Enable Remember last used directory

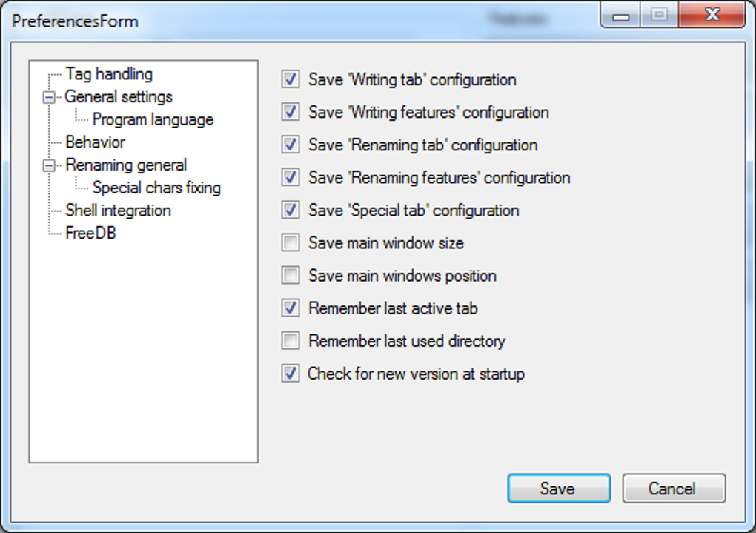click(x=291, y=341)
